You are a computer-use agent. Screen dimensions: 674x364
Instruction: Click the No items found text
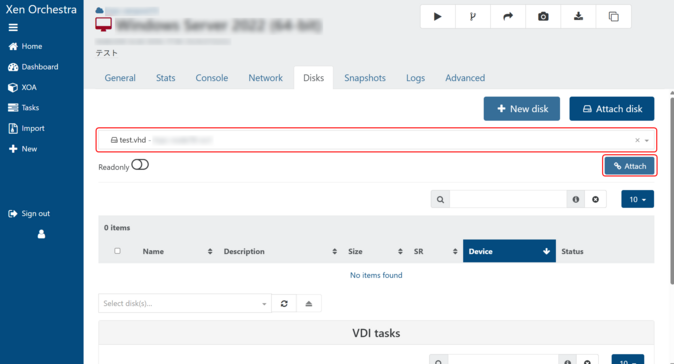coord(376,275)
